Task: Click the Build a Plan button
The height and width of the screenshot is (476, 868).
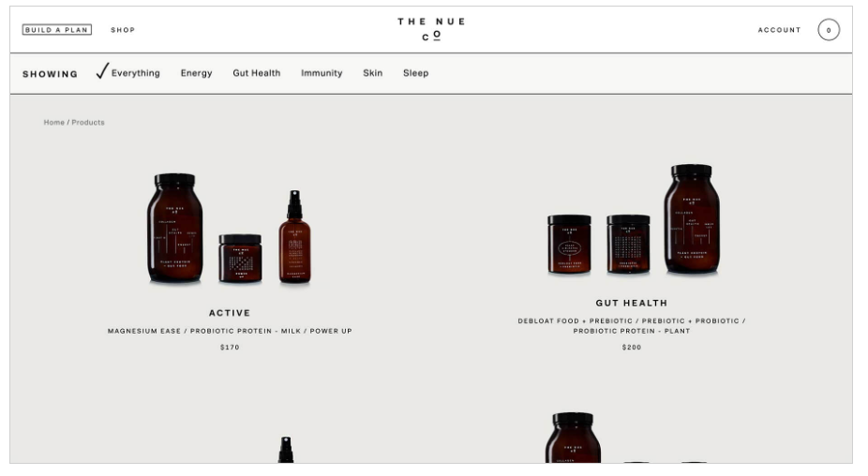Action: tap(57, 30)
